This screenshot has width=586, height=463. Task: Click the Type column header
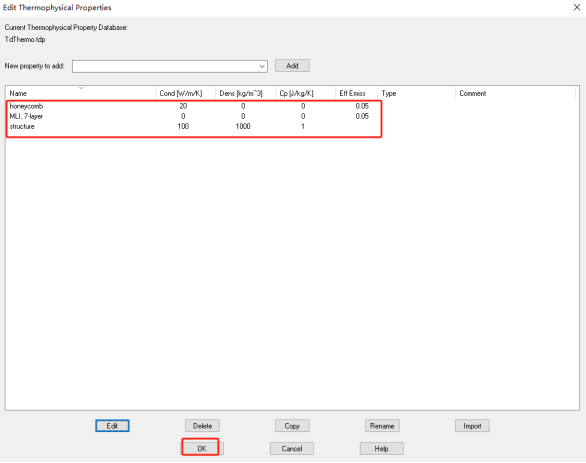click(416, 93)
